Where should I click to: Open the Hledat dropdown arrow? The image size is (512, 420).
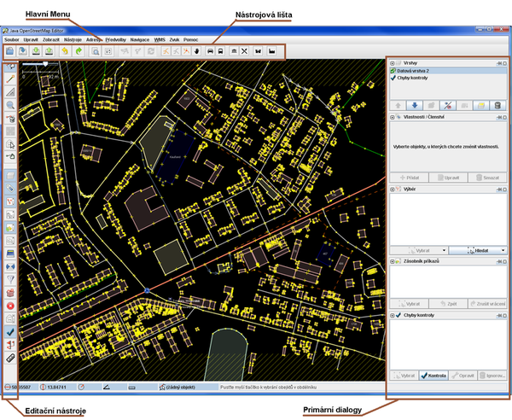503,250
